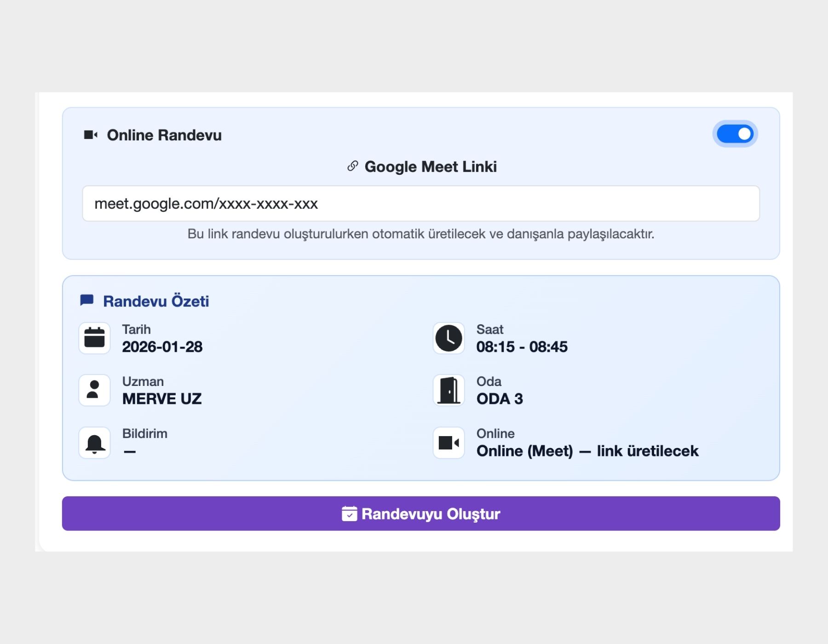This screenshot has height=644, width=828.
Task: Click the clock icon beside Saat
Action: pos(448,338)
